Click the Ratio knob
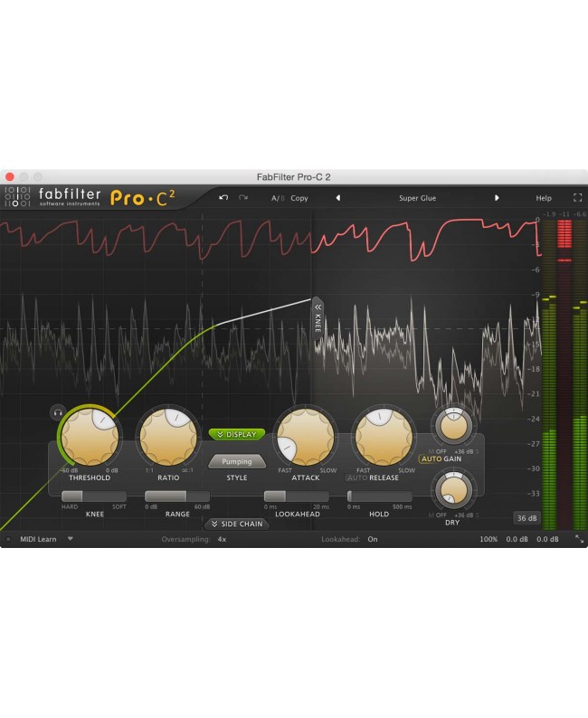 pos(168,437)
